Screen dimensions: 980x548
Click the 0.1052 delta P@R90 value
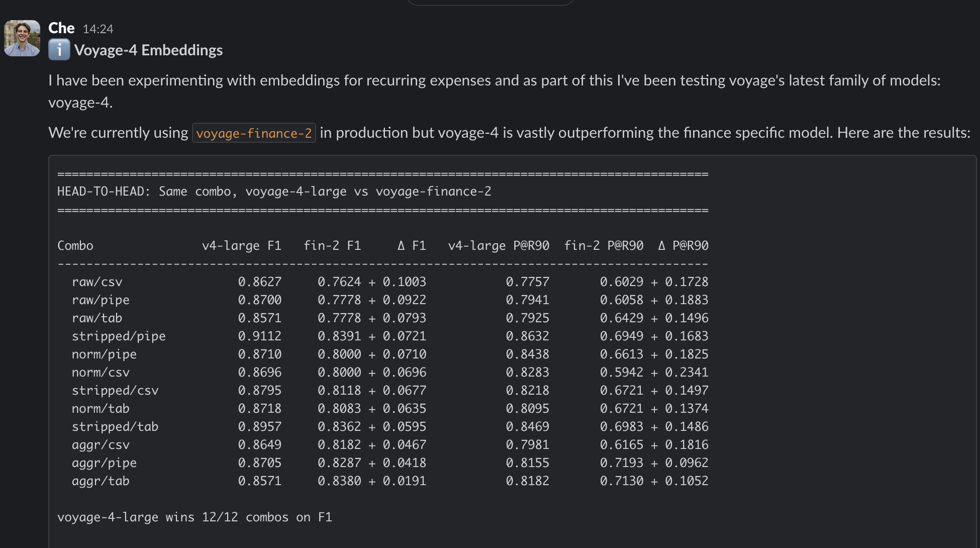[687, 481]
